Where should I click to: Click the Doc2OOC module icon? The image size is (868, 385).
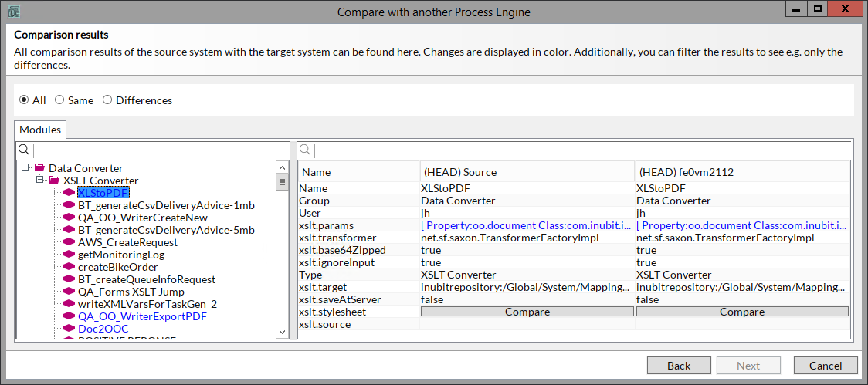(x=69, y=329)
